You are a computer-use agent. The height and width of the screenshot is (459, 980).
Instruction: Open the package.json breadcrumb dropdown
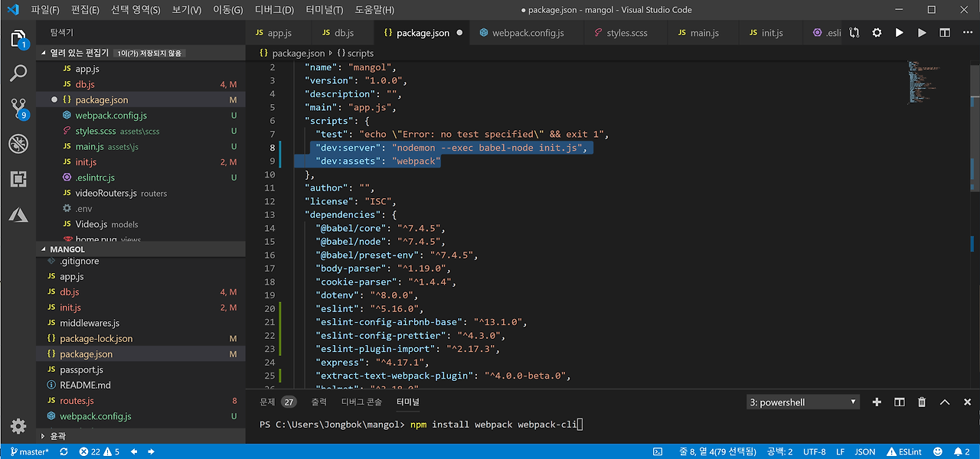click(292, 53)
